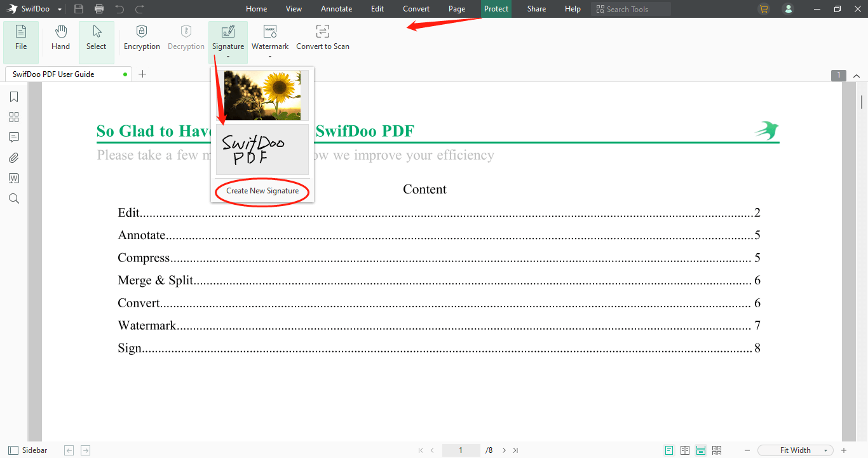Click the Merge & Split contents entry
The image size is (868, 458).
(440, 281)
